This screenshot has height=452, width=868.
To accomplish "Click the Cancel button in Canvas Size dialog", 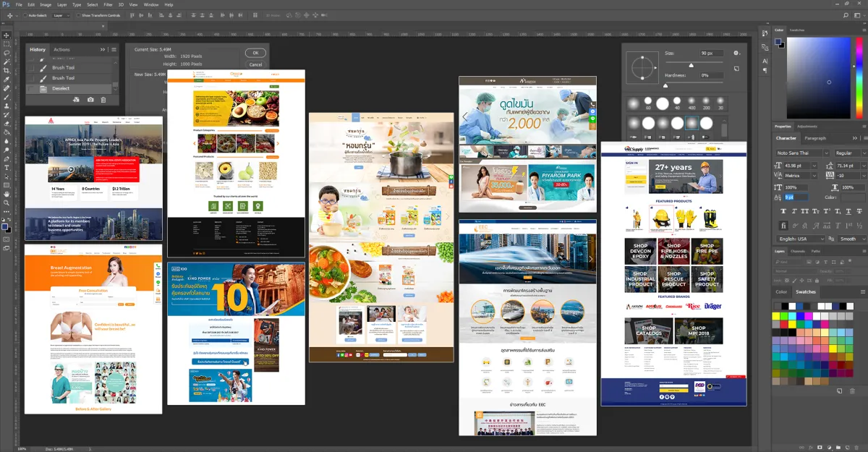I will coord(255,64).
